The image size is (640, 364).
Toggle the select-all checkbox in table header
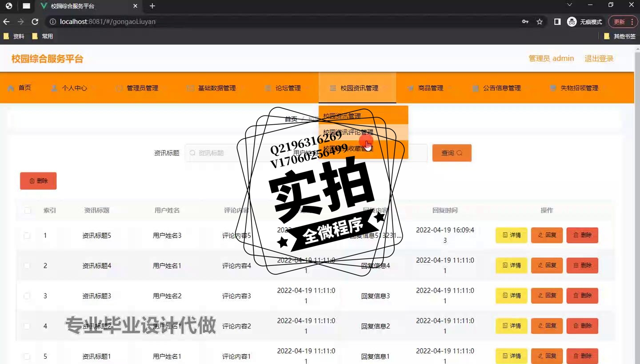click(x=28, y=210)
